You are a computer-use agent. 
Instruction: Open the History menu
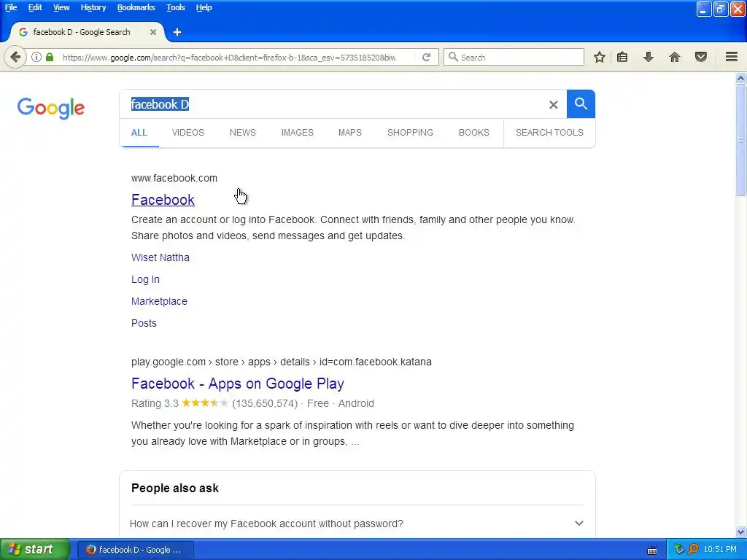[93, 7]
